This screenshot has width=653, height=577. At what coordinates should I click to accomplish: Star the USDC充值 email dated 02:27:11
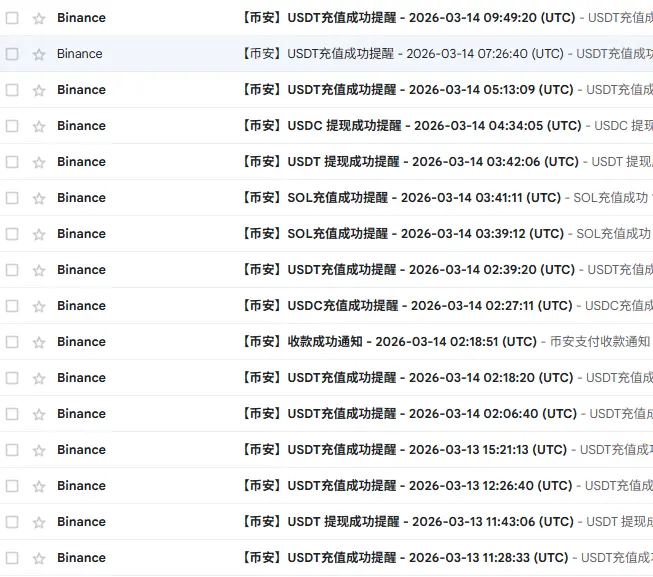pos(39,306)
